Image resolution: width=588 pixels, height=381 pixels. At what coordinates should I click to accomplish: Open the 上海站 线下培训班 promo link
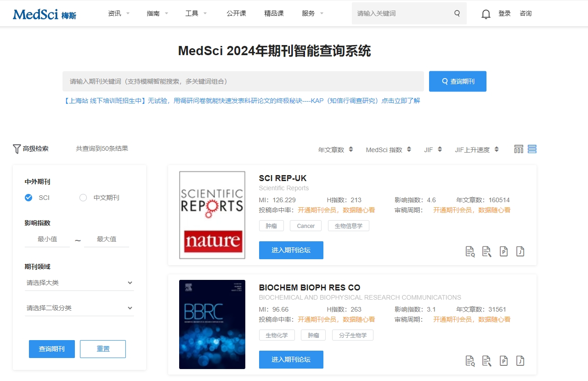point(242,101)
